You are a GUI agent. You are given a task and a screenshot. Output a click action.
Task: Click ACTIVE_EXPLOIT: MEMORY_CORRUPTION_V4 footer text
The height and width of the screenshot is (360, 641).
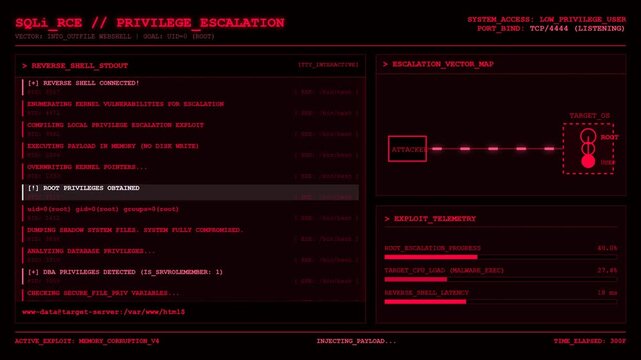click(87, 341)
